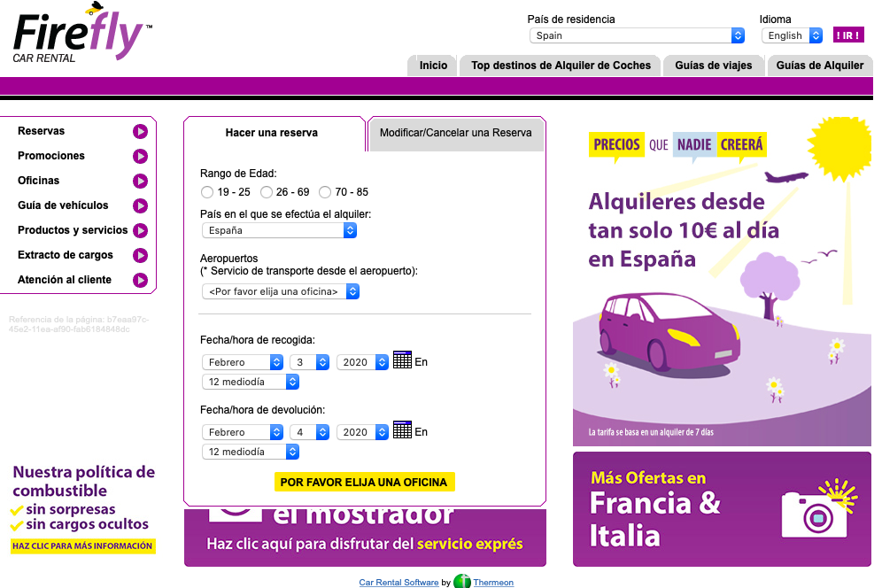Click the Alquileres desde 10€ promo banner
The height and width of the screenshot is (588, 882).
pos(722,282)
